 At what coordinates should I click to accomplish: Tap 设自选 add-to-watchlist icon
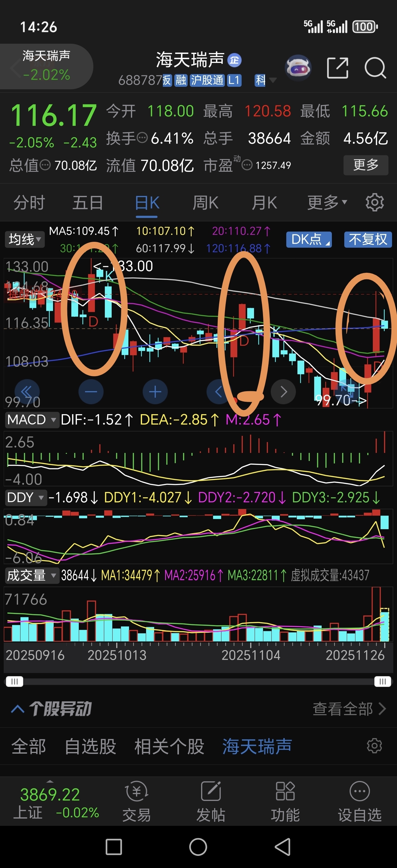coord(359,802)
